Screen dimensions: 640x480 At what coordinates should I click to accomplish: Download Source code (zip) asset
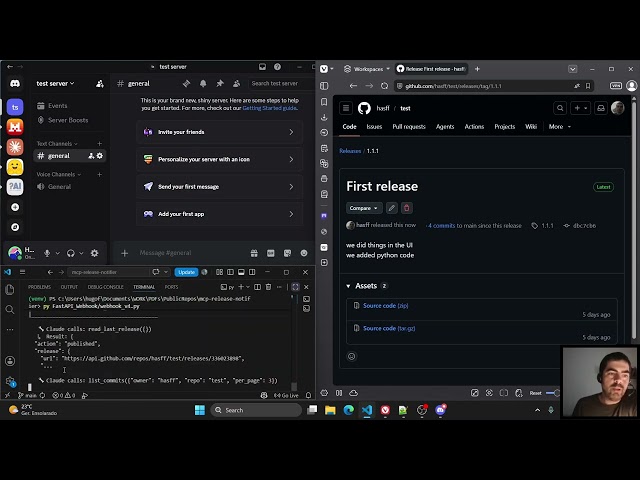385,305
